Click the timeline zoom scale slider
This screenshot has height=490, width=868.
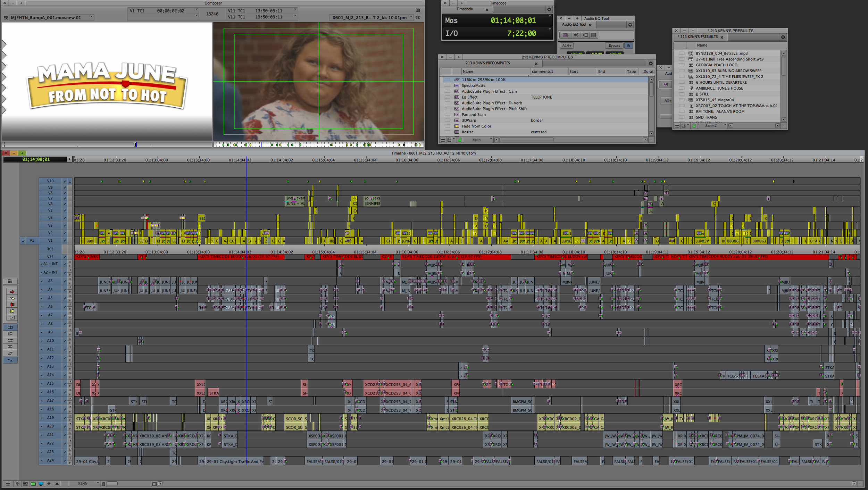112,483
